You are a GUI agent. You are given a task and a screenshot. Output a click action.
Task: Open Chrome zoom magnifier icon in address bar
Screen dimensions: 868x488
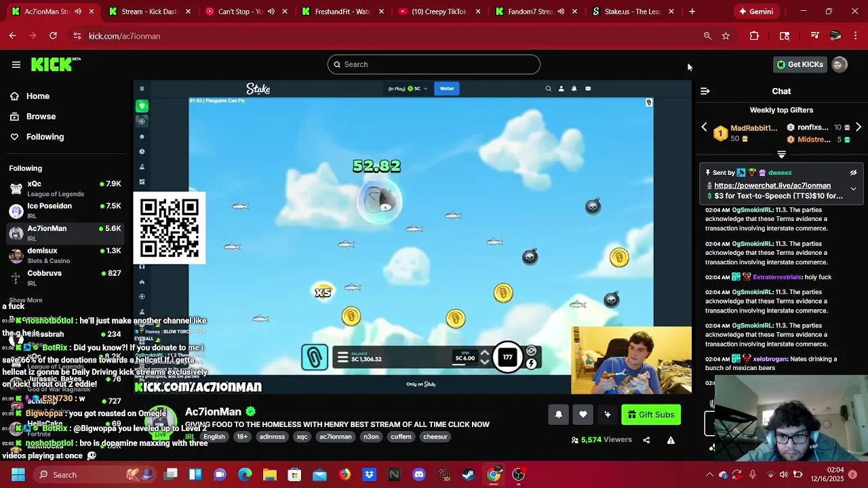(x=707, y=36)
